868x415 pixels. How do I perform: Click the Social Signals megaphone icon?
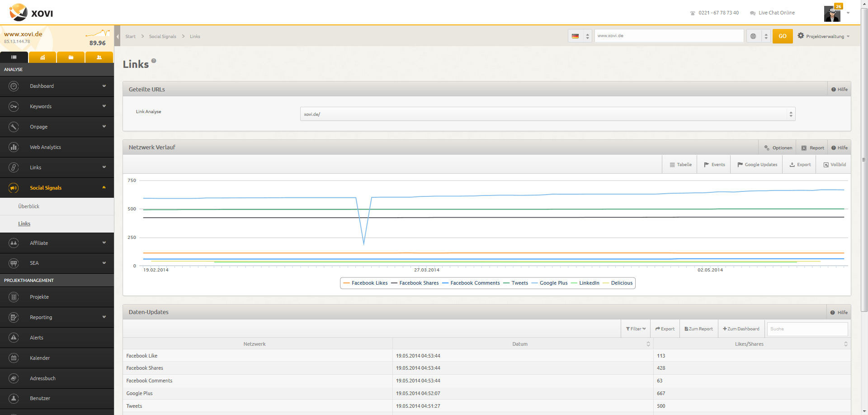14,188
